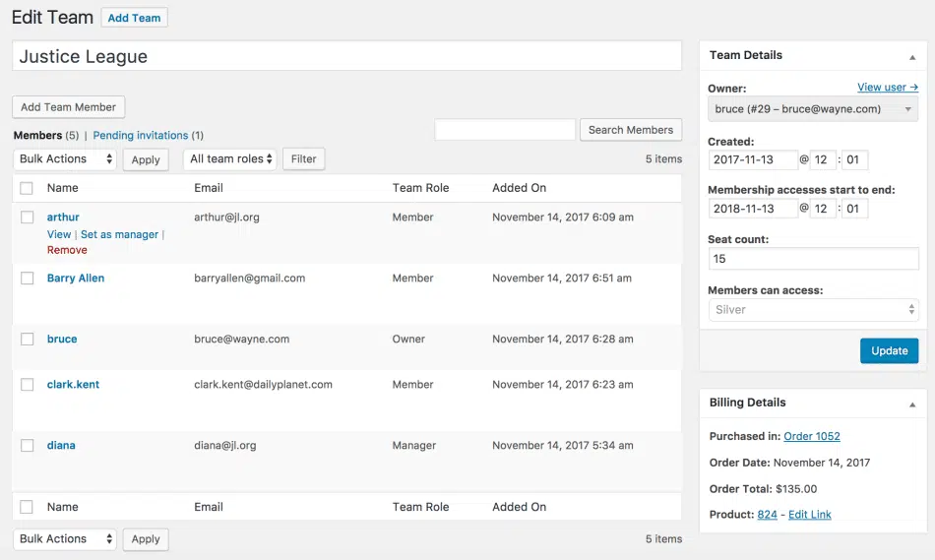
Task: Collapse the Team Details panel arrow
Action: click(x=911, y=57)
